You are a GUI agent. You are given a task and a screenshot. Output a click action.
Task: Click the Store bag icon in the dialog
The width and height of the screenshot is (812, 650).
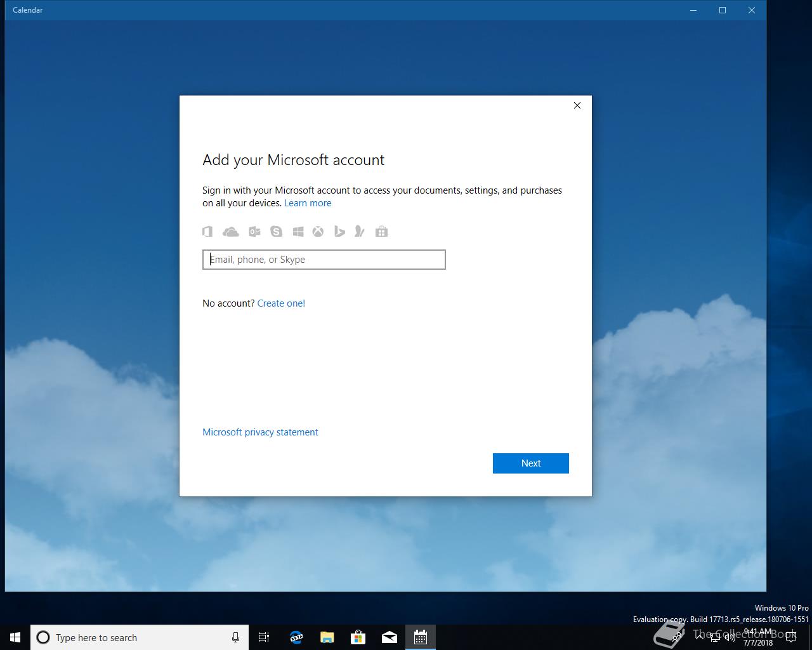tap(381, 232)
